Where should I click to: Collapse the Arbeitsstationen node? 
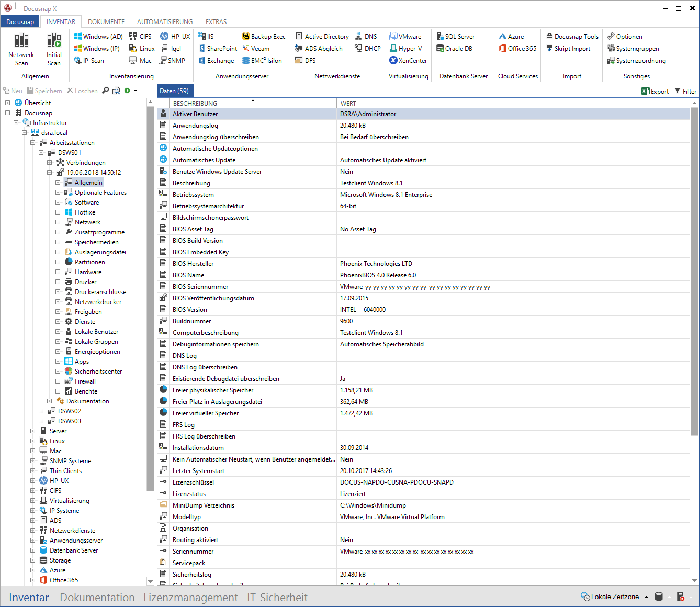click(32, 143)
